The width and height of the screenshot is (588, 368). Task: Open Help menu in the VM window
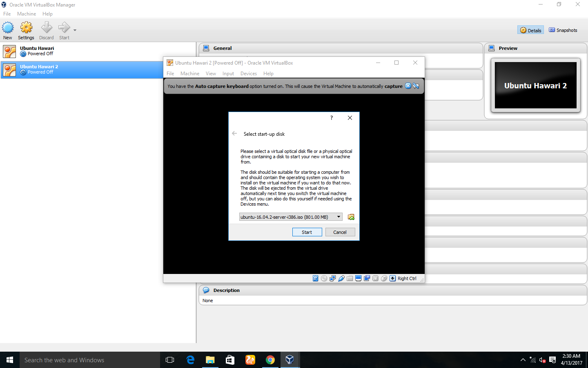pos(268,74)
